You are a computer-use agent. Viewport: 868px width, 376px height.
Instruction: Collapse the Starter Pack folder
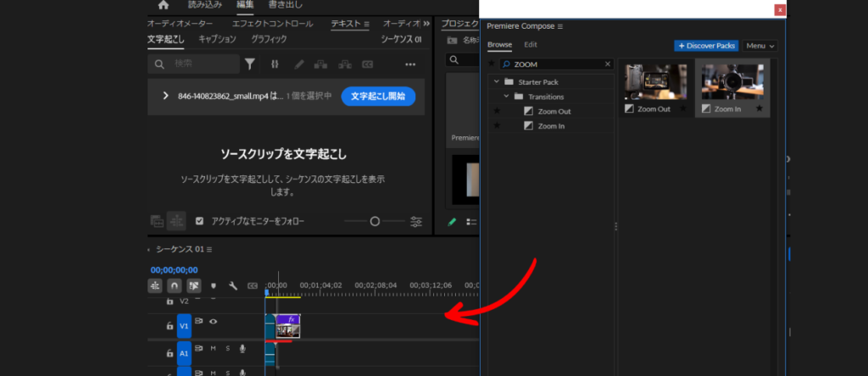497,82
